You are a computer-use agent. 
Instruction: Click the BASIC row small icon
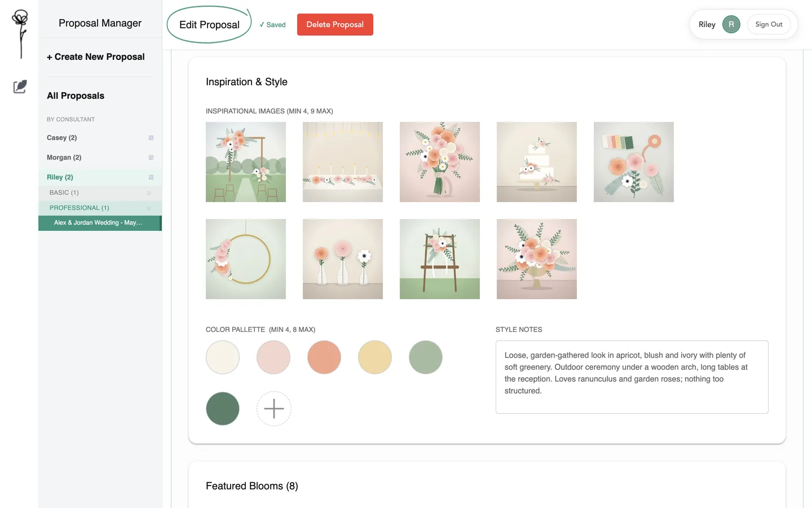(x=149, y=193)
